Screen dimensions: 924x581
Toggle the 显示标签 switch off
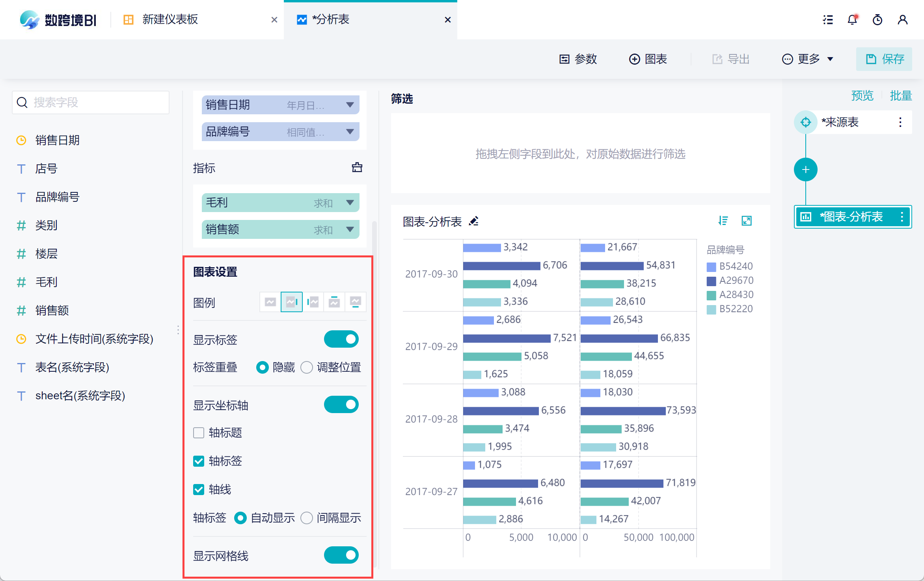point(341,339)
